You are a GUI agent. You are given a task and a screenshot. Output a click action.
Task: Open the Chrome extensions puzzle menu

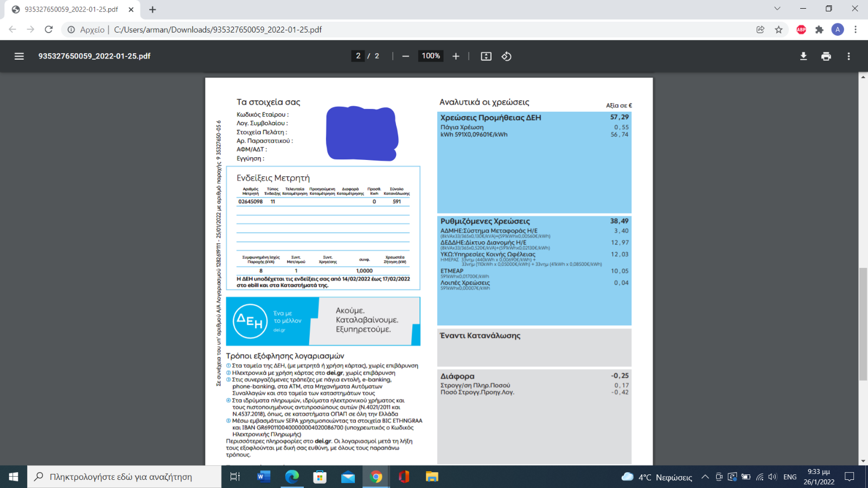coord(819,30)
